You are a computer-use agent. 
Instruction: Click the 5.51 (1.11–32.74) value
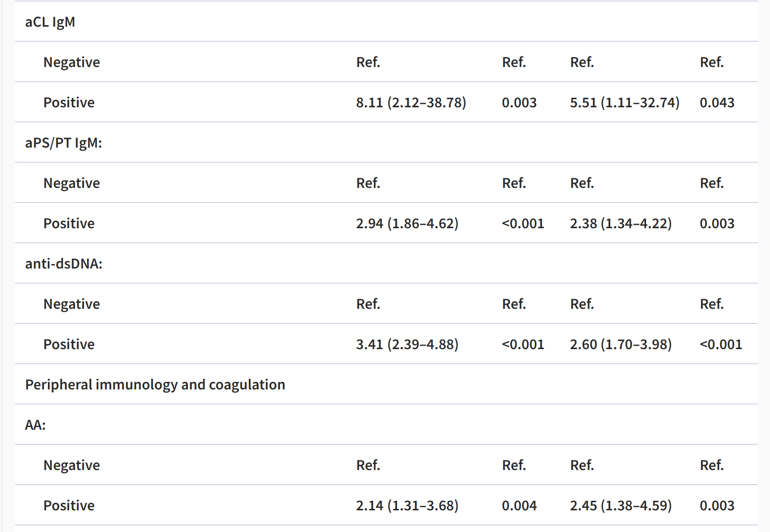pyautogui.click(x=624, y=103)
